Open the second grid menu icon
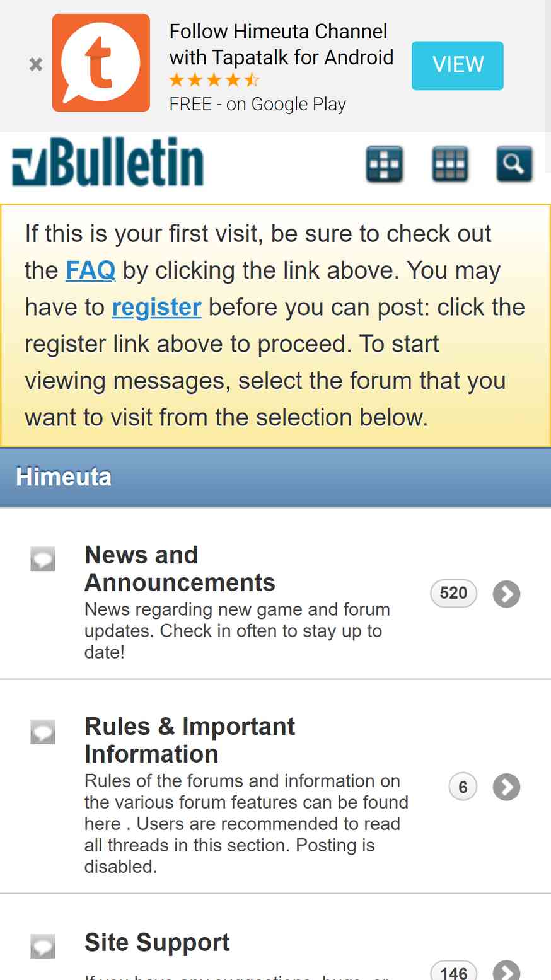Screen dimensions: 551x980 pos(450,164)
